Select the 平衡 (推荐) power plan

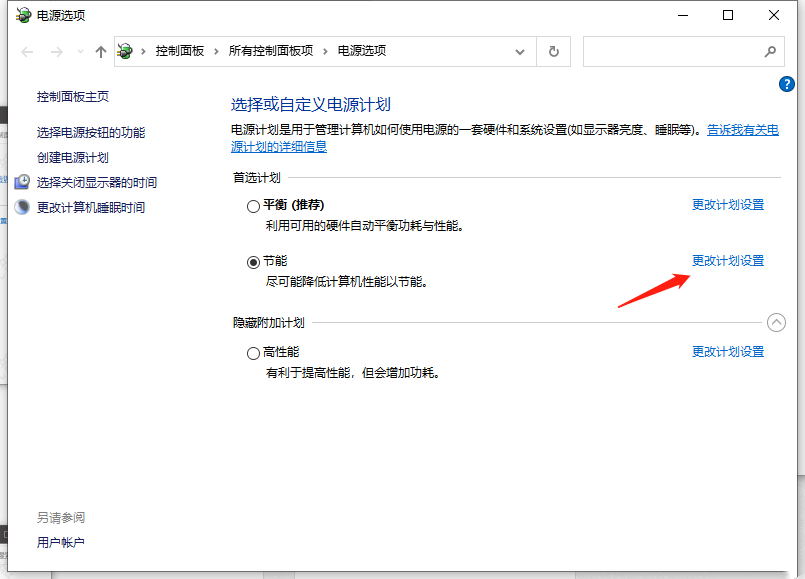pos(254,205)
